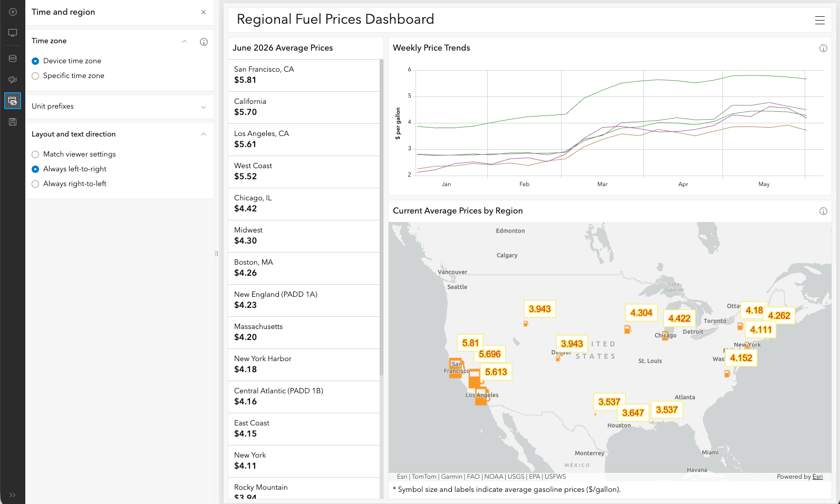Click the 4.422 map price label

(679, 318)
